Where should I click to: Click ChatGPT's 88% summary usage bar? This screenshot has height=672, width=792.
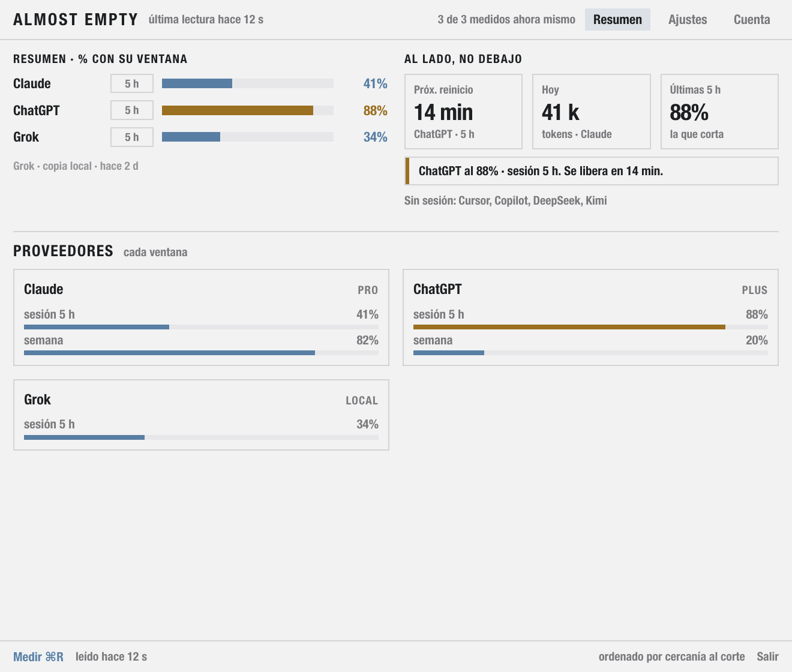point(248,110)
